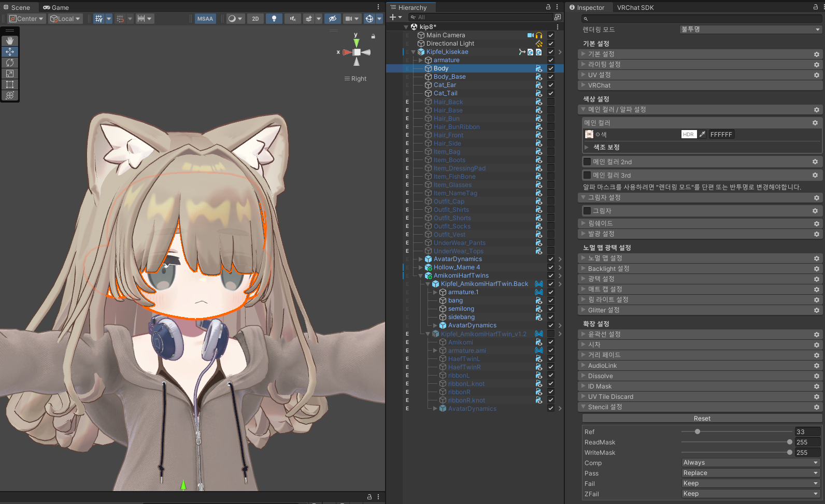Open Center pivot mode dropdown
The width and height of the screenshot is (825, 504).
coord(26,19)
